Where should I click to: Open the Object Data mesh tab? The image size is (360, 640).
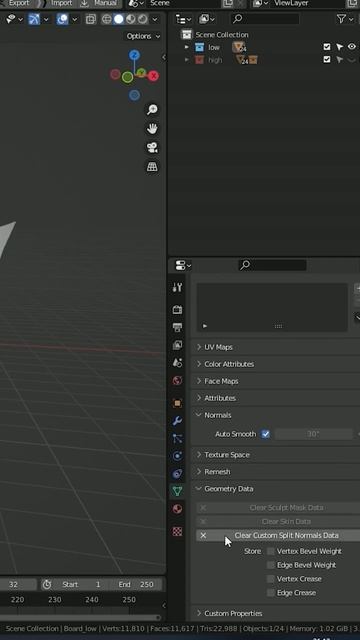click(177, 491)
